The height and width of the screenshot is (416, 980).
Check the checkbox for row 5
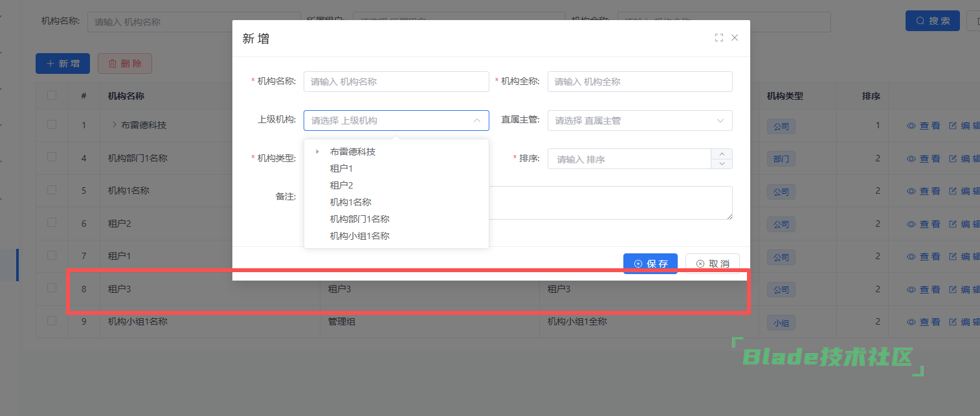[x=52, y=190]
